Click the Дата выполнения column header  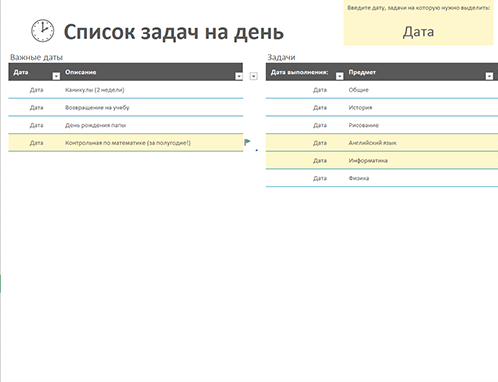[299, 72]
